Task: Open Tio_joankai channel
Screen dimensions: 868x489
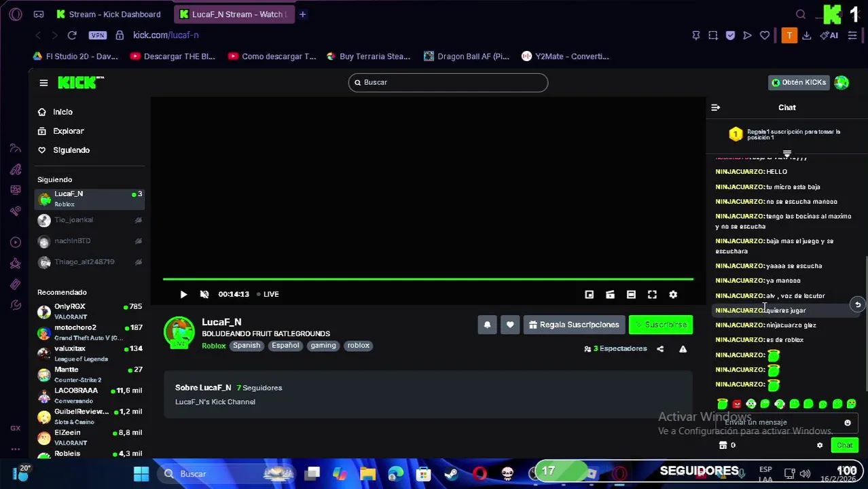Action: [90, 220]
